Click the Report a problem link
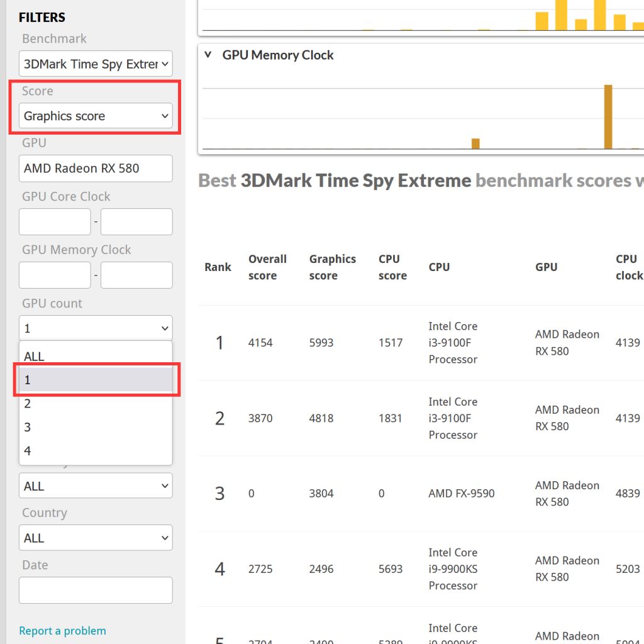The width and height of the screenshot is (644, 644). (x=62, y=631)
